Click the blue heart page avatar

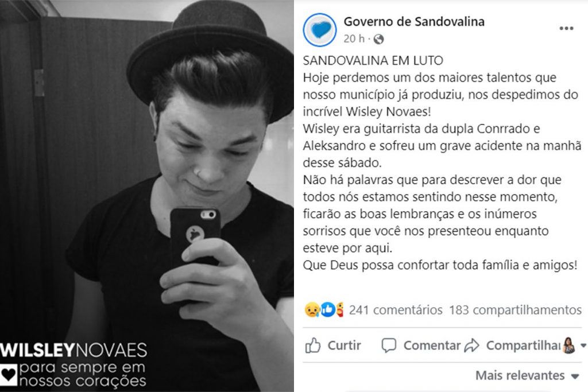(x=320, y=30)
